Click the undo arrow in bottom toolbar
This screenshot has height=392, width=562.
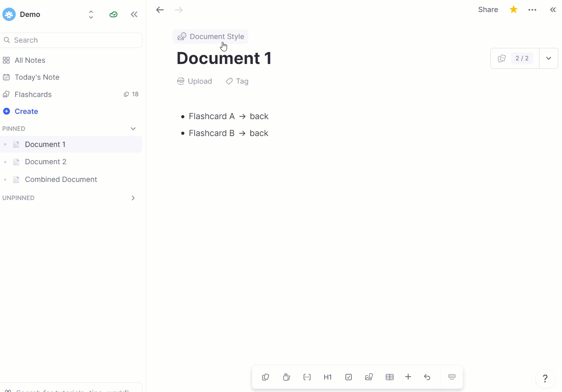tap(427, 377)
